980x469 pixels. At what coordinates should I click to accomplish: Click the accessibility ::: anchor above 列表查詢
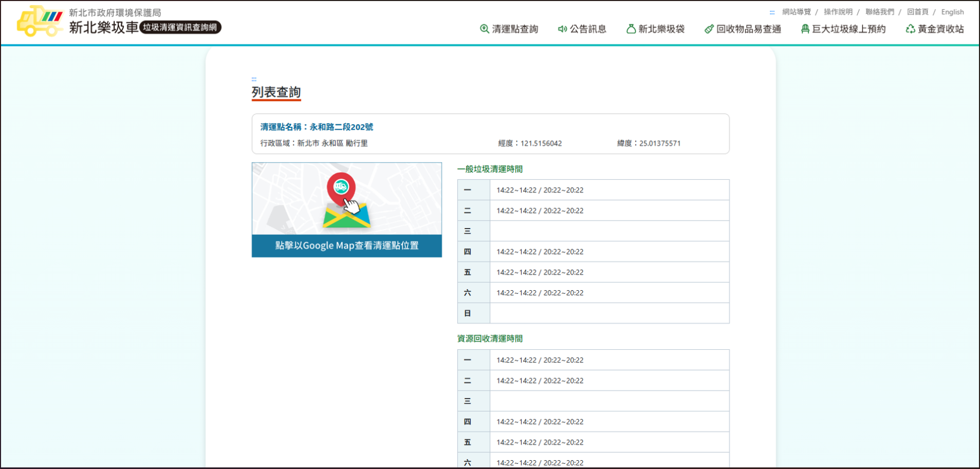click(x=253, y=79)
